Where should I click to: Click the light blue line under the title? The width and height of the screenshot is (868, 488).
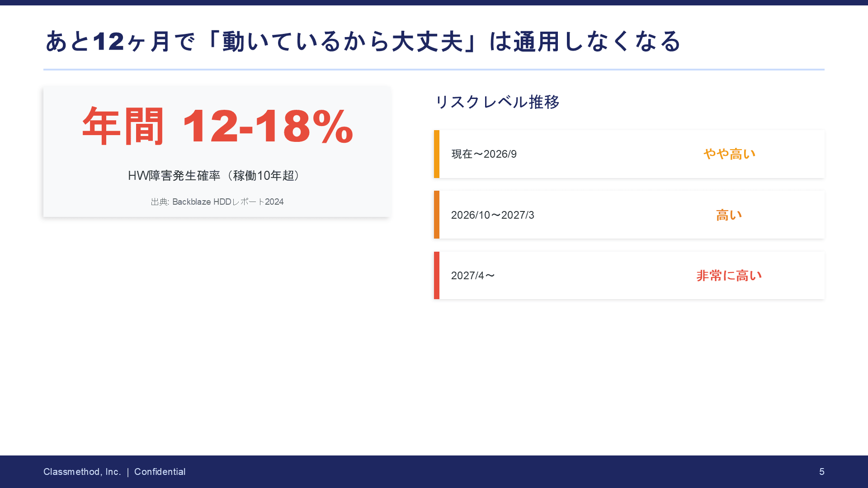click(x=434, y=70)
